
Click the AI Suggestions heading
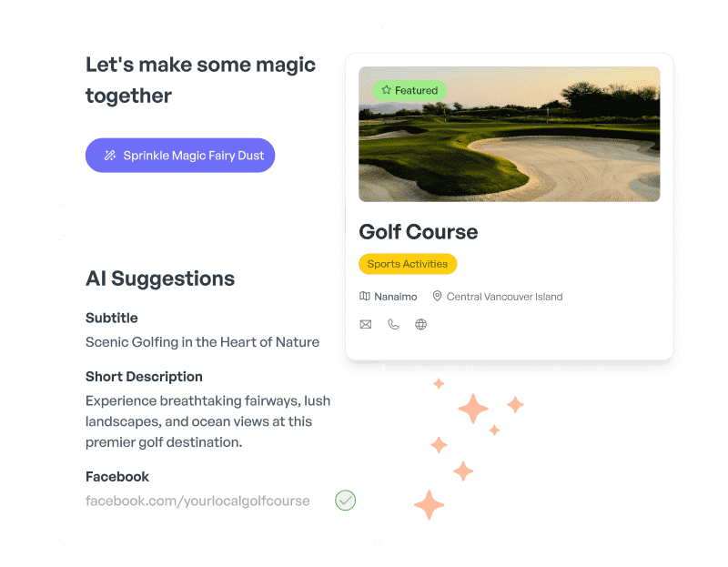(160, 278)
